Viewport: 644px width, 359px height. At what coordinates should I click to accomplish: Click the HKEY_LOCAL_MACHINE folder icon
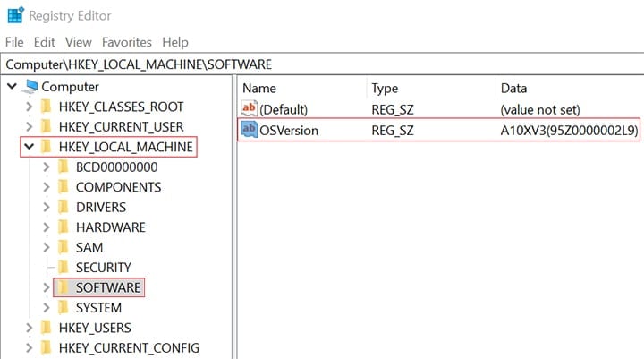(x=46, y=147)
